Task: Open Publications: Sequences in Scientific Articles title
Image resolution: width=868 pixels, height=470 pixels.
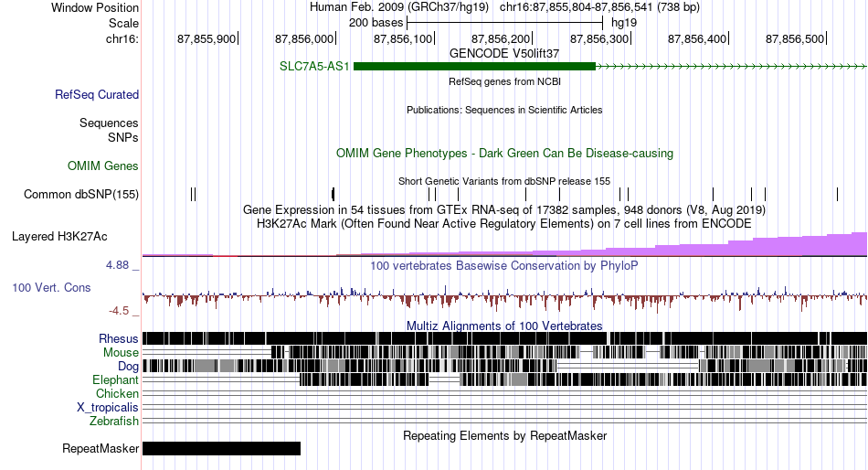Action: pyautogui.click(x=504, y=110)
